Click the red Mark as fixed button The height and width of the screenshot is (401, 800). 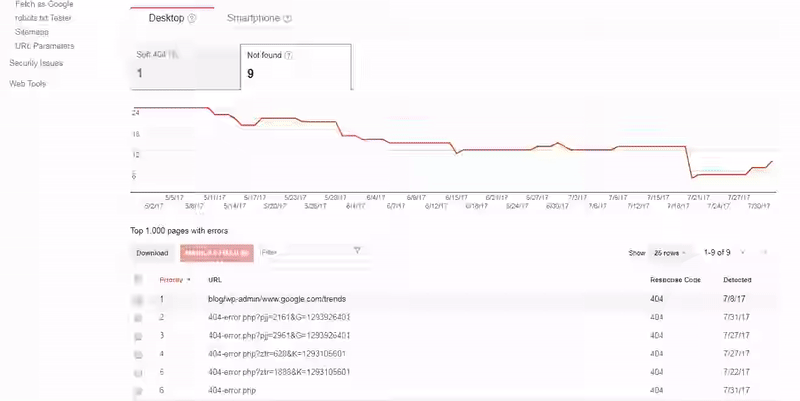coord(215,253)
